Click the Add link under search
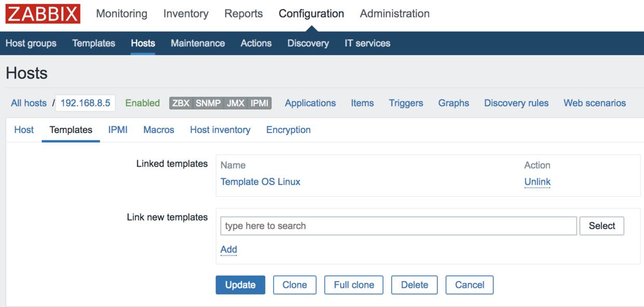The width and height of the screenshot is (644, 307). point(229,249)
